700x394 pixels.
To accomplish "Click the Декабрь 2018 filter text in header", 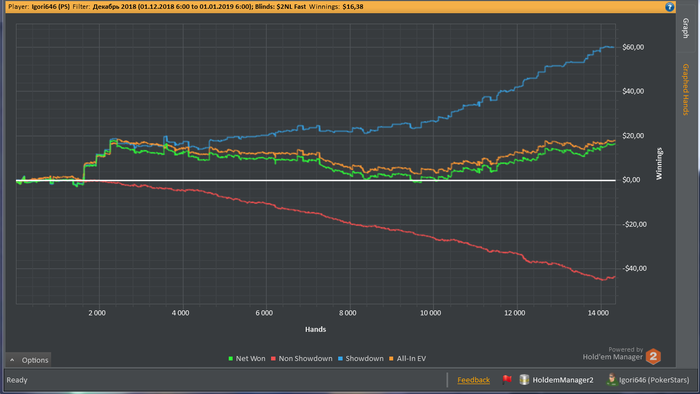I will coord(114,7).
